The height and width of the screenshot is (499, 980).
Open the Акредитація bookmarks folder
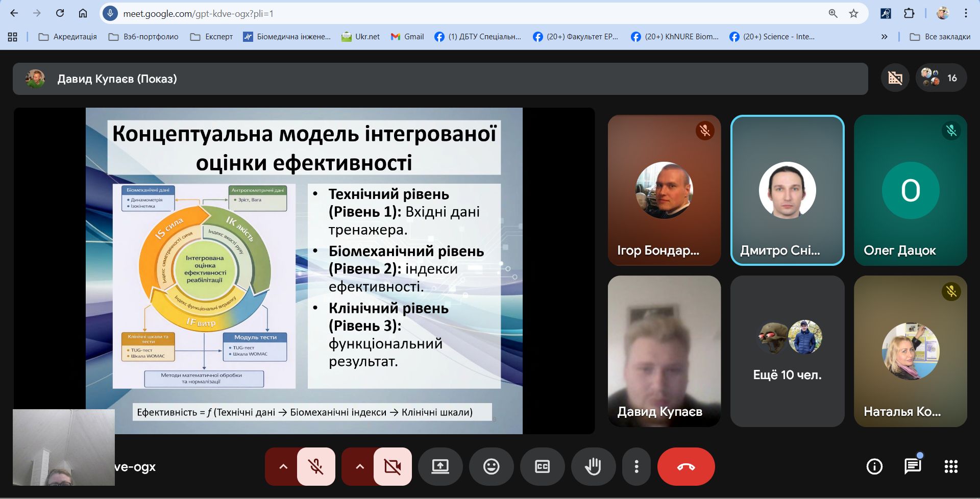coord(68,37)
